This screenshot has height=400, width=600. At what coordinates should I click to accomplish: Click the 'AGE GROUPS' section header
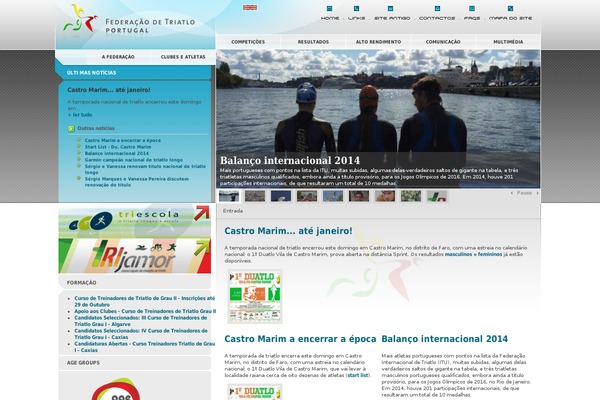pos(83,362)
